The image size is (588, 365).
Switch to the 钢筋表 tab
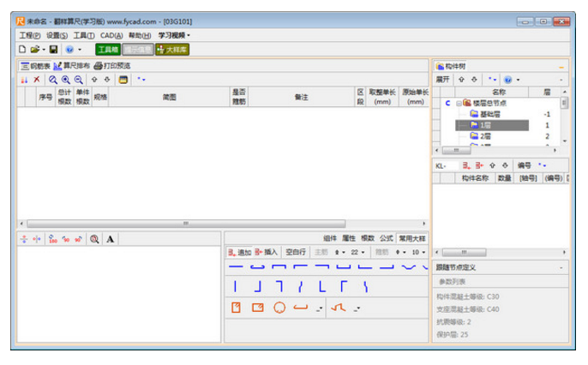click(36, 66)
